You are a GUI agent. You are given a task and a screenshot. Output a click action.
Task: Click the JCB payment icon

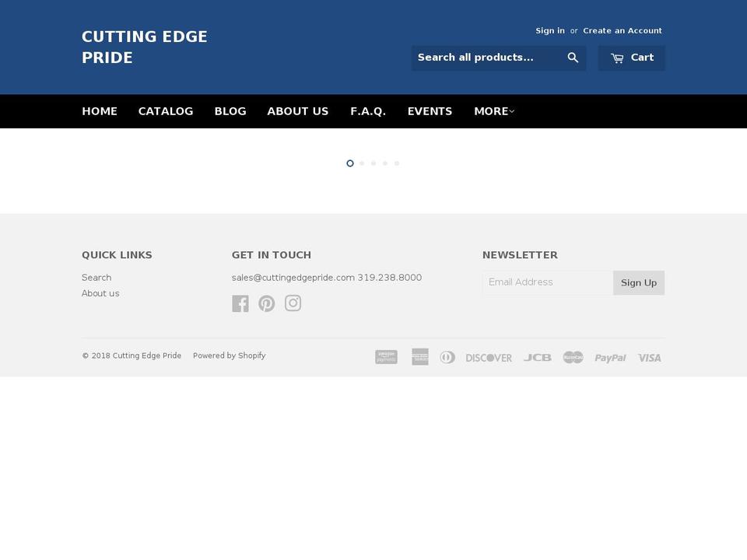tap(538, 358)
